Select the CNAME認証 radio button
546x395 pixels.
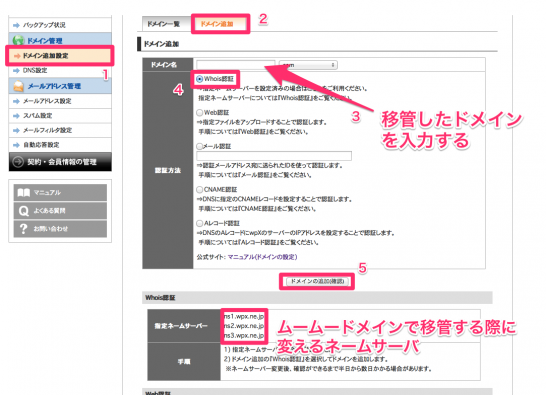click(x=200, y=189)
